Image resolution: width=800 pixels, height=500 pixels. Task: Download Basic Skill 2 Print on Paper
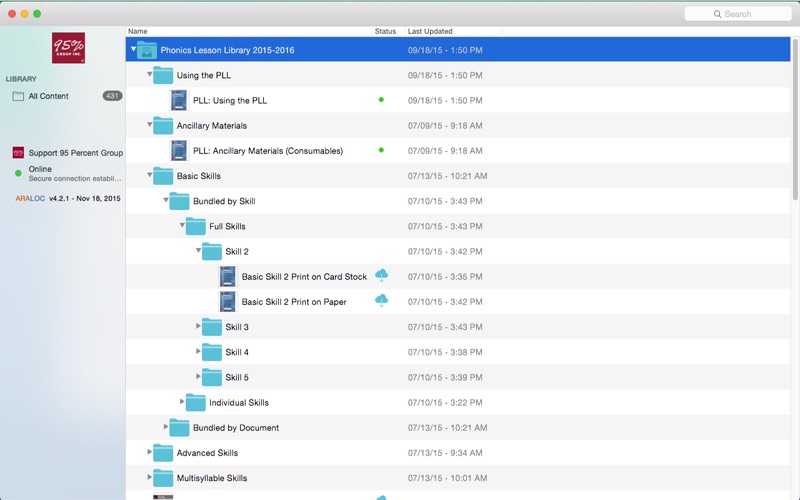click(381, 301)
